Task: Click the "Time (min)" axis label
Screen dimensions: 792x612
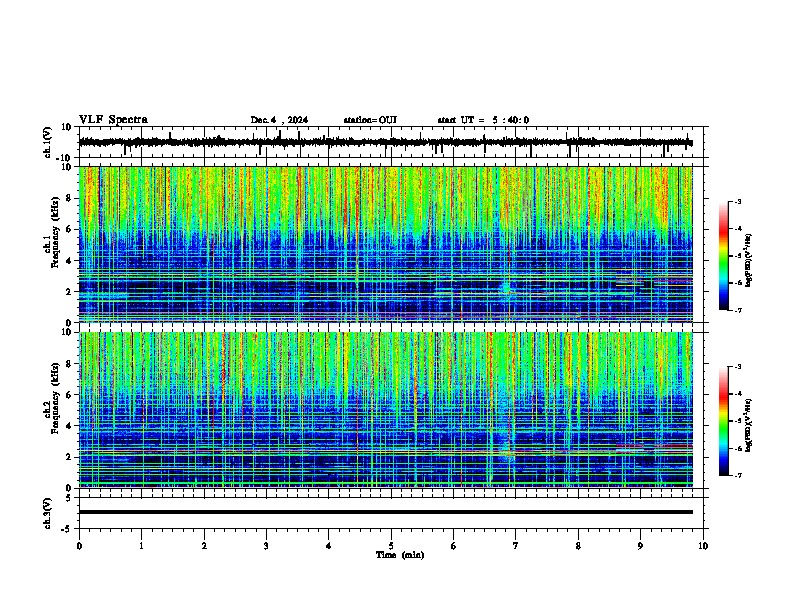Action: (x=400, y=555)
